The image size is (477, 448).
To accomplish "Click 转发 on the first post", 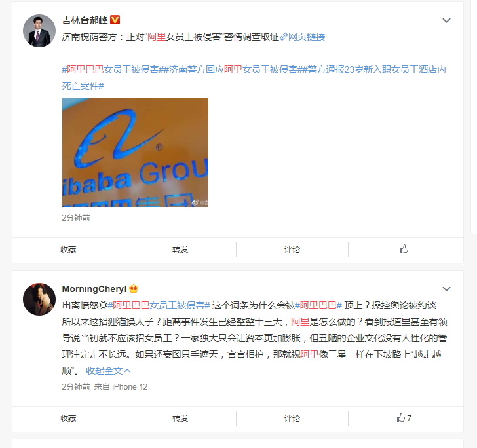I will point(180,250).
